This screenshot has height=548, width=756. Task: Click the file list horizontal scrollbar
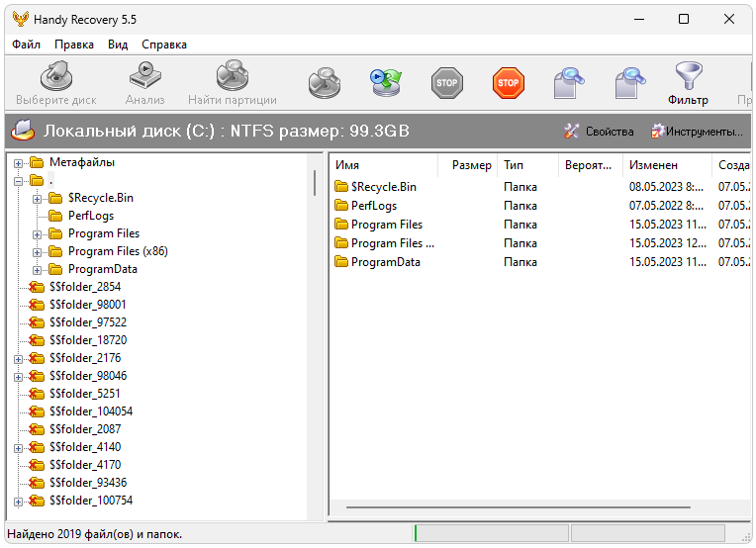coord(519,507)
